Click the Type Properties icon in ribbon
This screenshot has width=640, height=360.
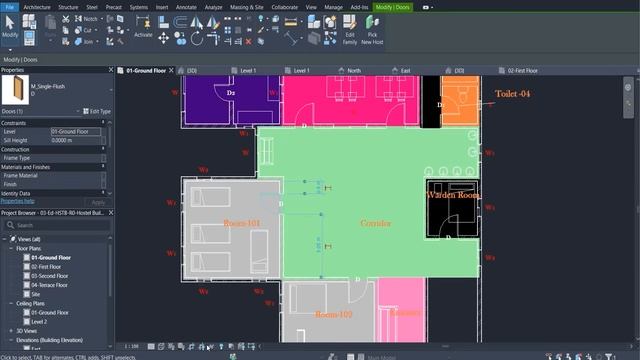(x=29, y=21)
